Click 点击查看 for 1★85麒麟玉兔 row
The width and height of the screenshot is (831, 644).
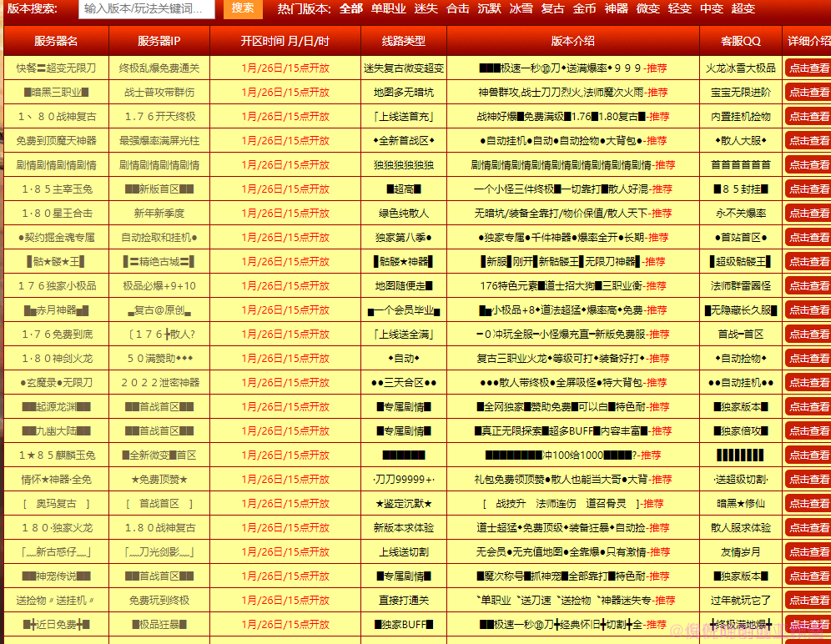tap(808, 455)
